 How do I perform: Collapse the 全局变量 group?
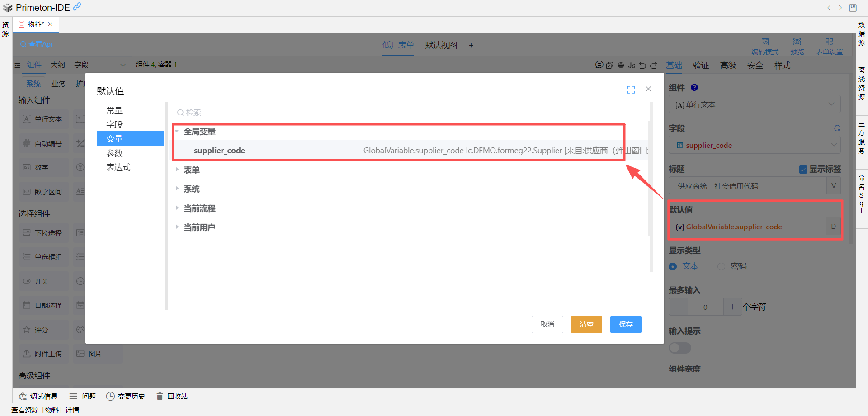tap(177, 132)
